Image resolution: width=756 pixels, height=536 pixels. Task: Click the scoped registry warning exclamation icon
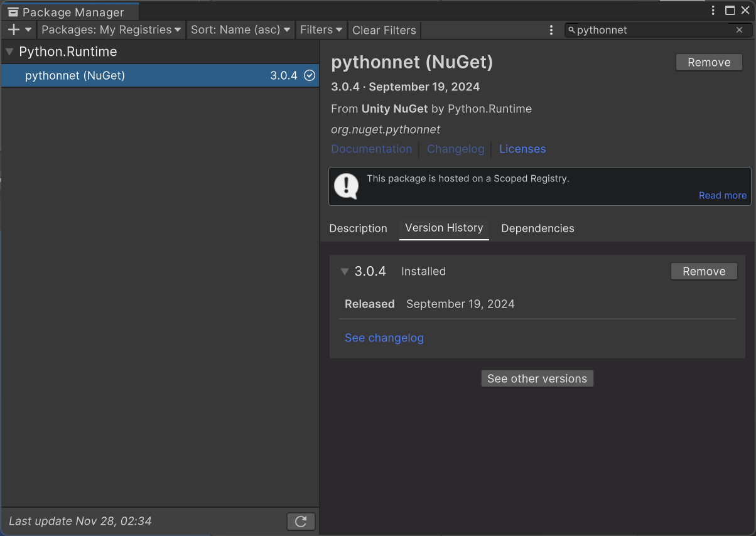[x=346, y=186]
